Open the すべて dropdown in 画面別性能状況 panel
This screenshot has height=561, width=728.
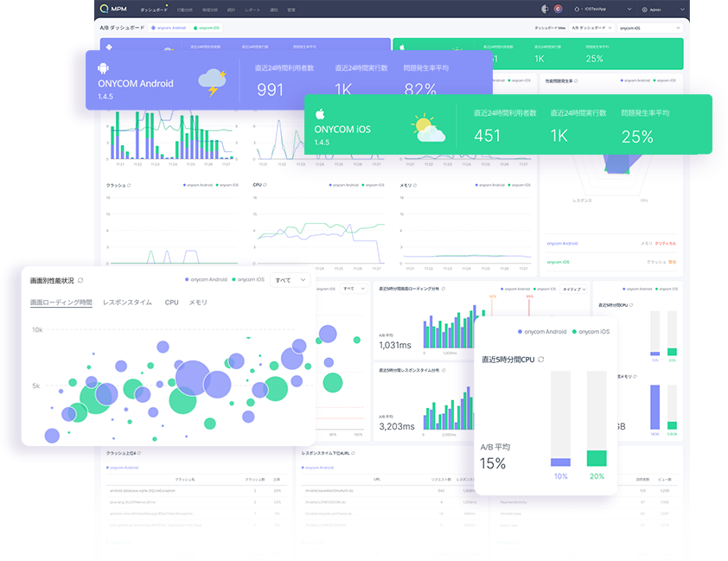pyautogui.click(x=291, y=280)
